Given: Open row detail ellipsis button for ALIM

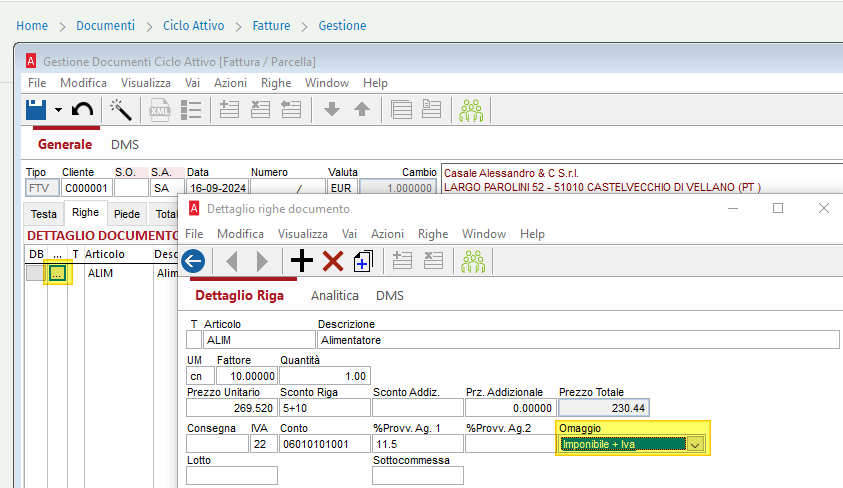Looking at the screenshot, I should tap(58, 274).
